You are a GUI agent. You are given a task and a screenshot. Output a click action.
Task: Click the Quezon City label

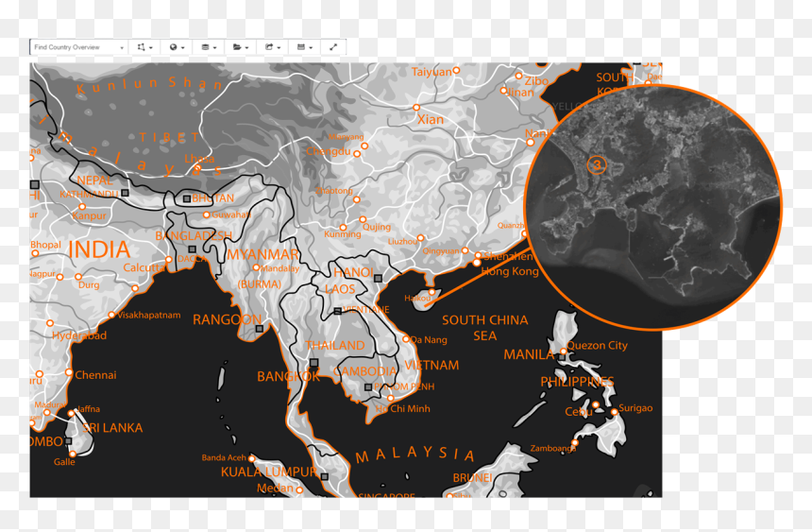597,345
